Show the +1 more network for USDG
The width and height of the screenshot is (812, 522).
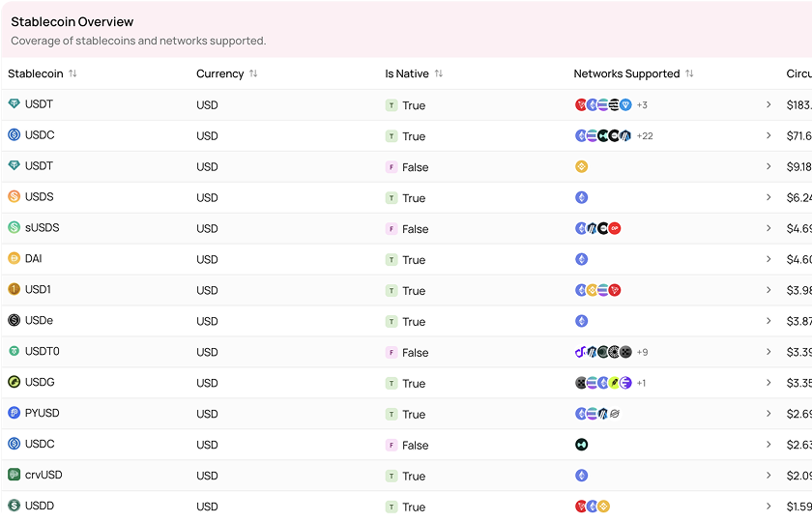641,383
